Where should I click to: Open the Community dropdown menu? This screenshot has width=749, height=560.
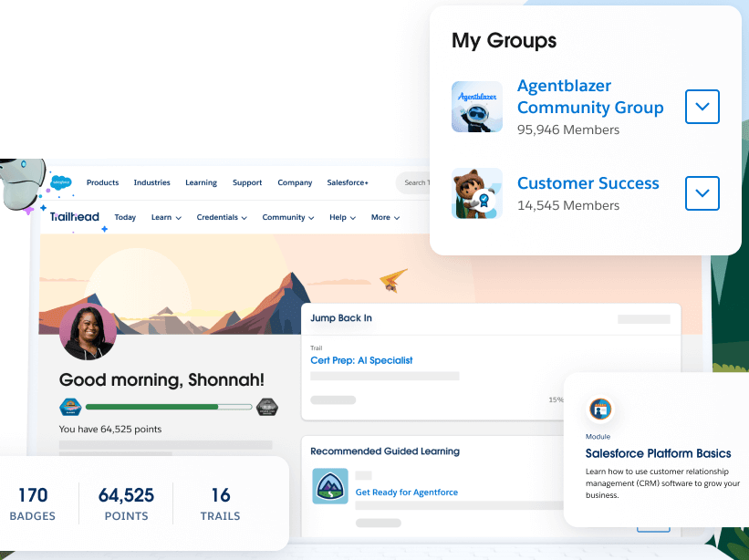pos(288,217)
